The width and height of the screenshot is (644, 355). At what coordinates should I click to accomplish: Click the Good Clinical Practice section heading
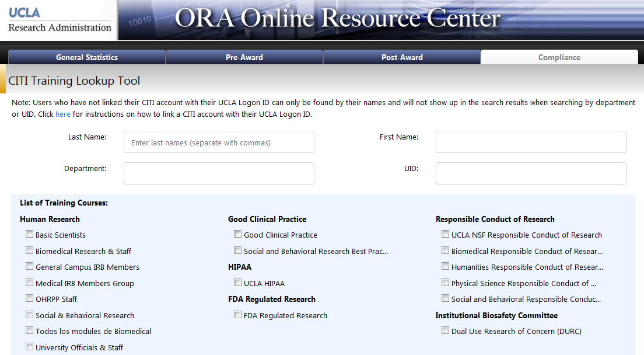tap(267, 219)
